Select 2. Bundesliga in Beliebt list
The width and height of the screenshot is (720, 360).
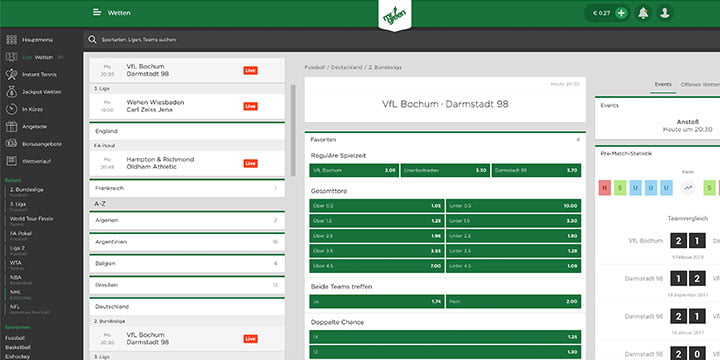tap(27, 191)
